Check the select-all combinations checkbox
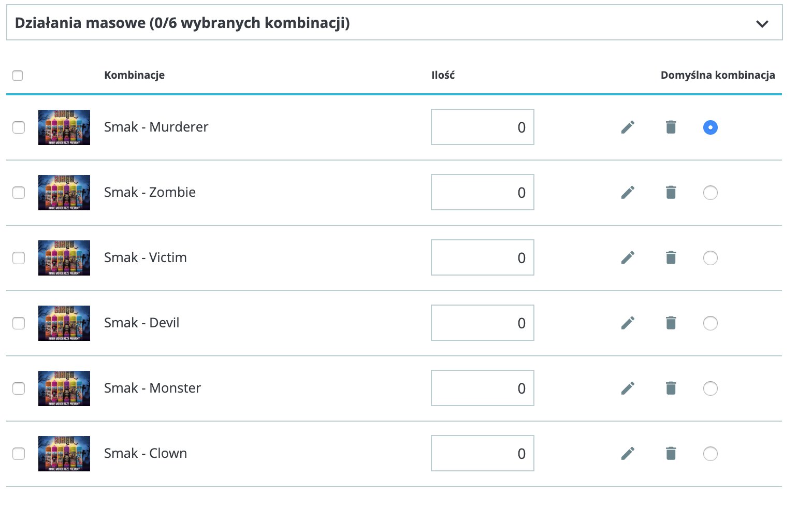Screen dimensions: 812x519 [18, 76]
